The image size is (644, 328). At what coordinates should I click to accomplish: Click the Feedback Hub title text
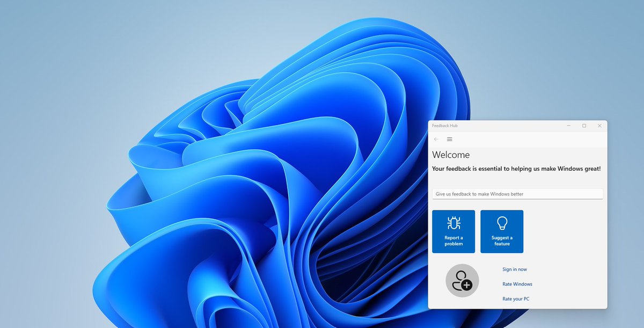click(x=445, y=126)
